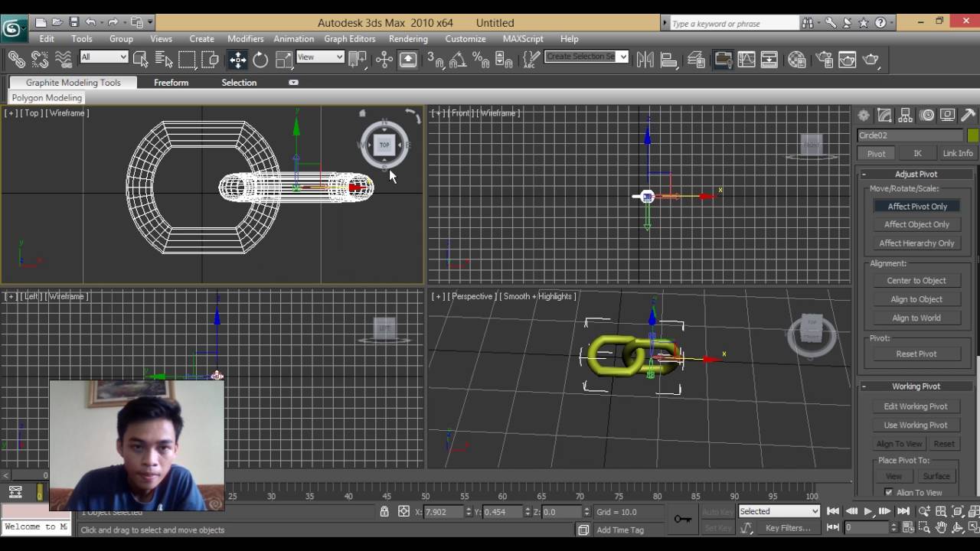Image resolution: width=980 pixels, height=551 pixels.
Task: Click Bind to Space Warp icon
Action: pos(64,59)
